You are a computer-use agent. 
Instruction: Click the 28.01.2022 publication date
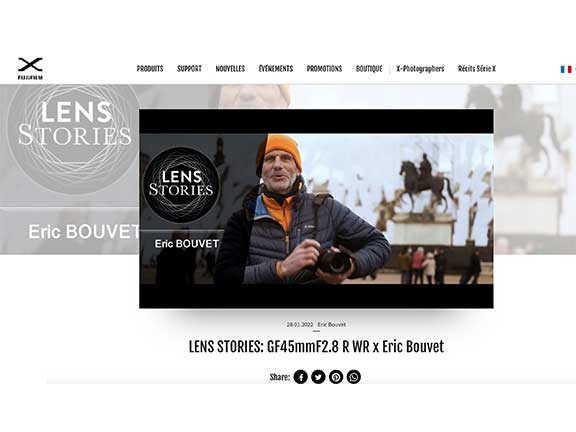point(300,324)
